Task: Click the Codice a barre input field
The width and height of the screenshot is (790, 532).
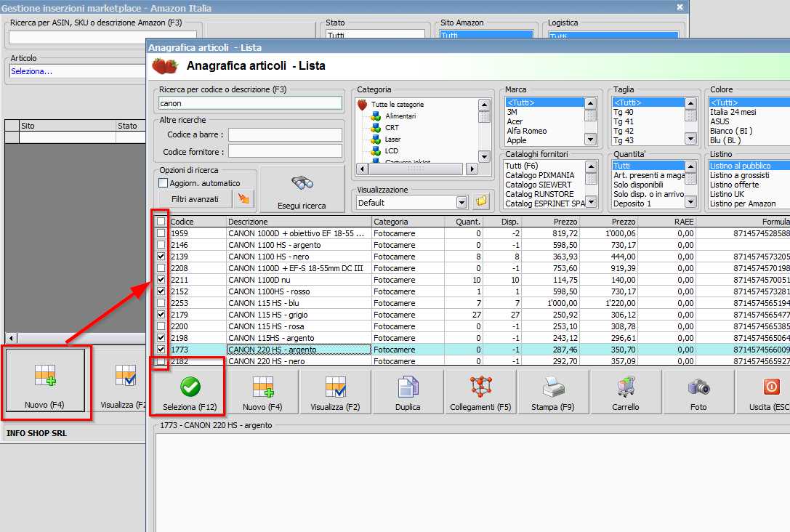Action: pos(285,134)
